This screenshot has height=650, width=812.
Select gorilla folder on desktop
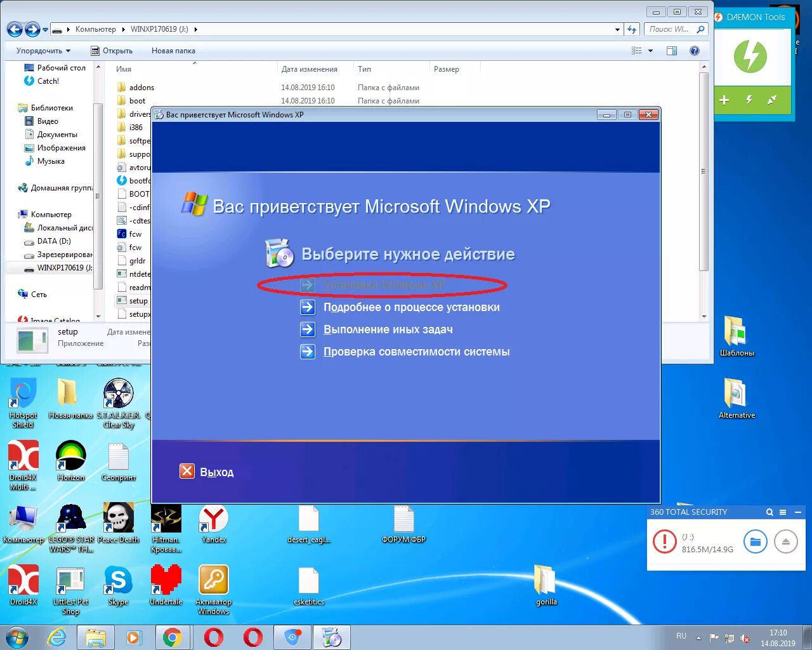tap(546, 585)
